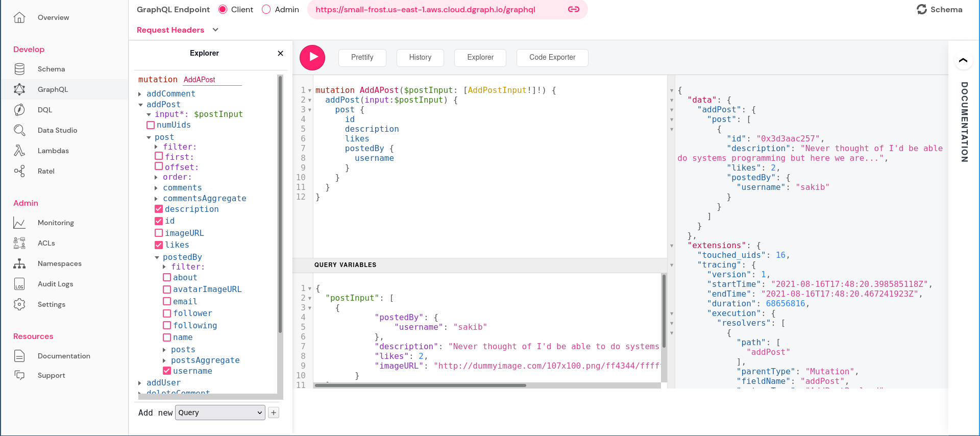Open query History
Screen dimensions: 980x436
tap(420, 58)
